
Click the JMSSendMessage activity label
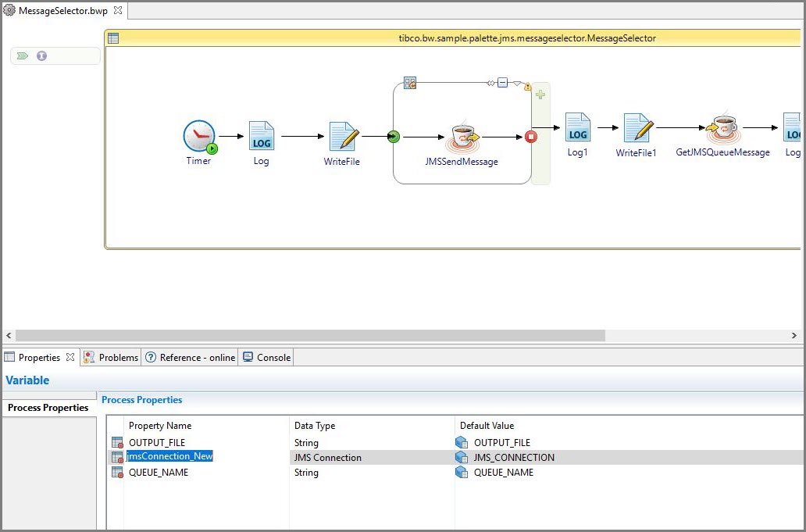click(462, 162)
